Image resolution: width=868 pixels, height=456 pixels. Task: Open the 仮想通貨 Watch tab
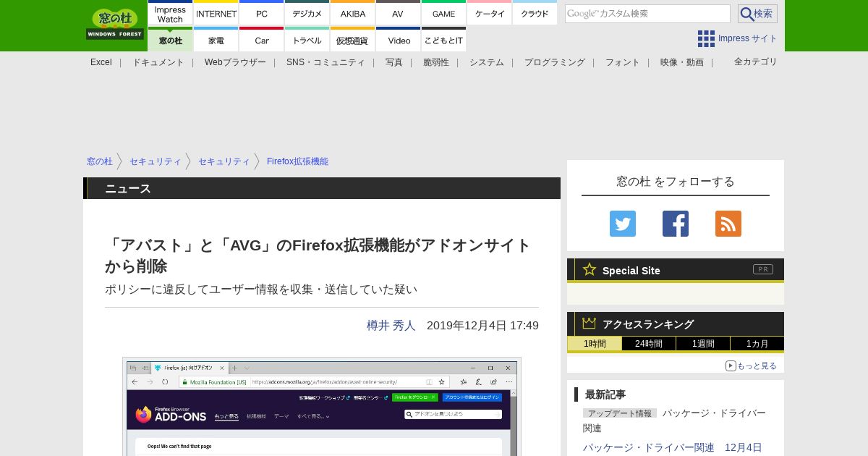pyautogui.click(x=353, y=40)
